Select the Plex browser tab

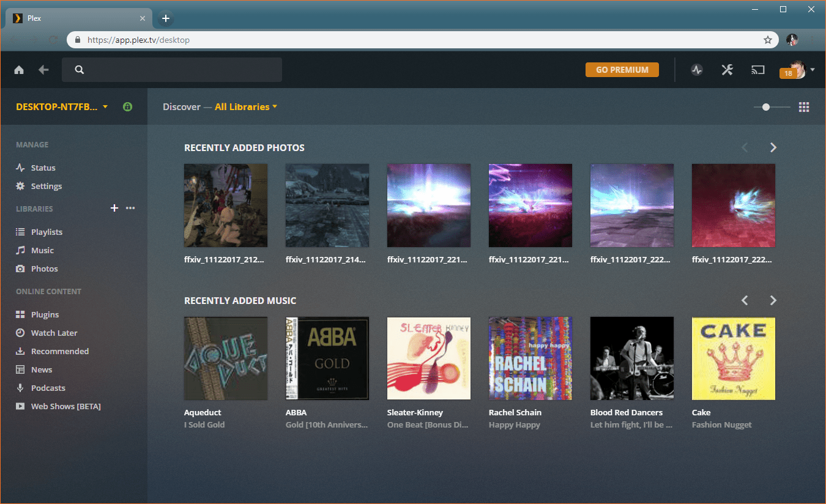point(80,18)
